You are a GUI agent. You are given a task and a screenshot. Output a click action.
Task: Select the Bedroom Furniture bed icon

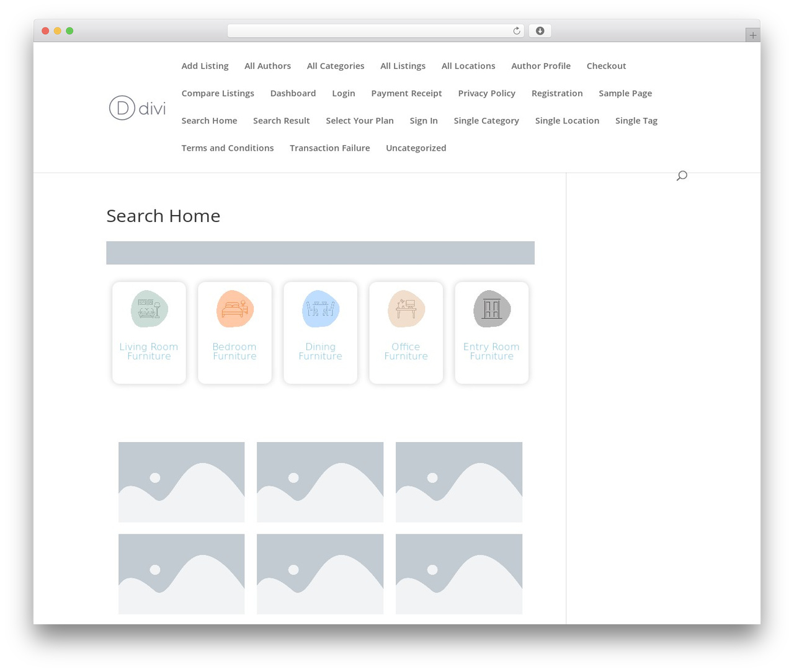click(x=234, y=309)
